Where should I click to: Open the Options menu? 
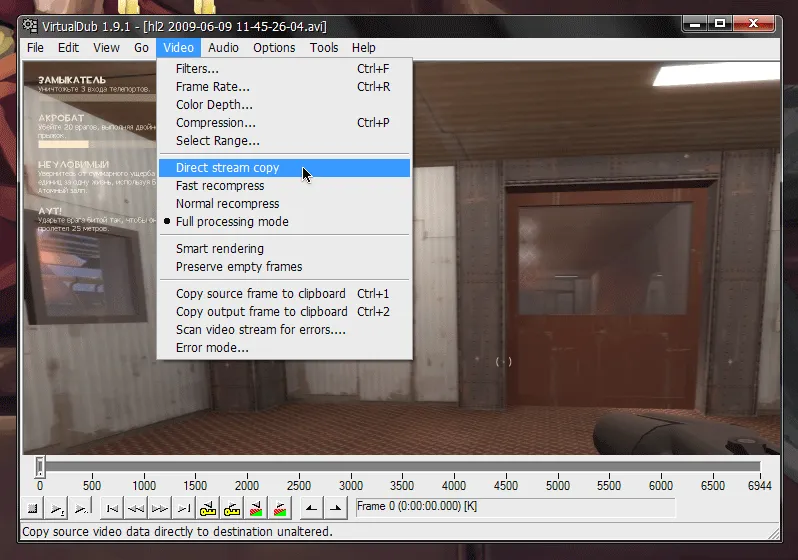[x=274, y=47]
